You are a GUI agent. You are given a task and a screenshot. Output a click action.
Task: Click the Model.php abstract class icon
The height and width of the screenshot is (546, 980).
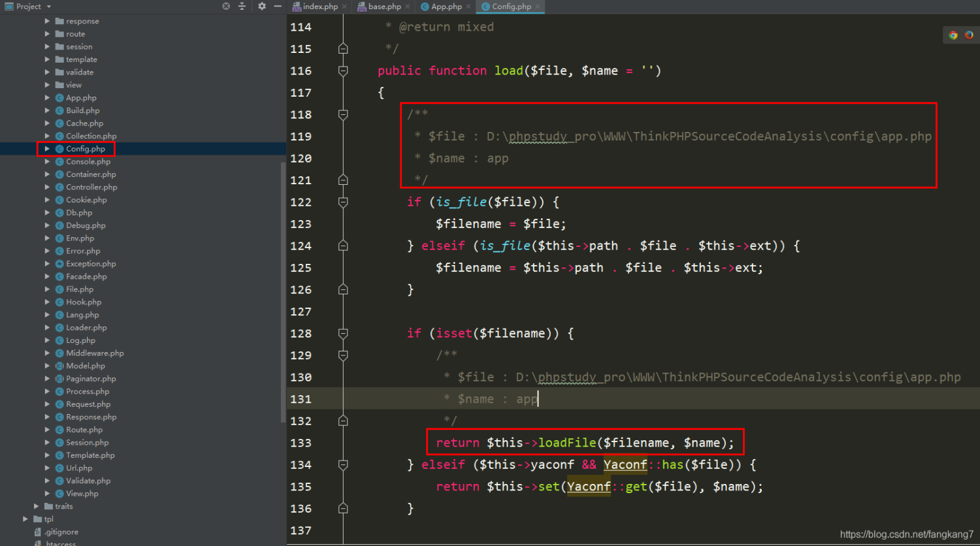click(x=59, y=366)
